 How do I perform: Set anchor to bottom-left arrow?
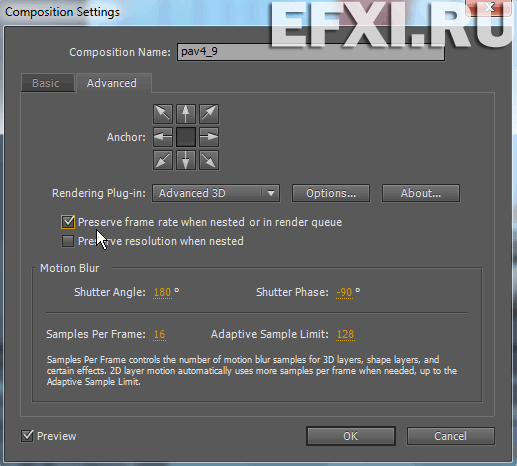(x=163, y=160)
